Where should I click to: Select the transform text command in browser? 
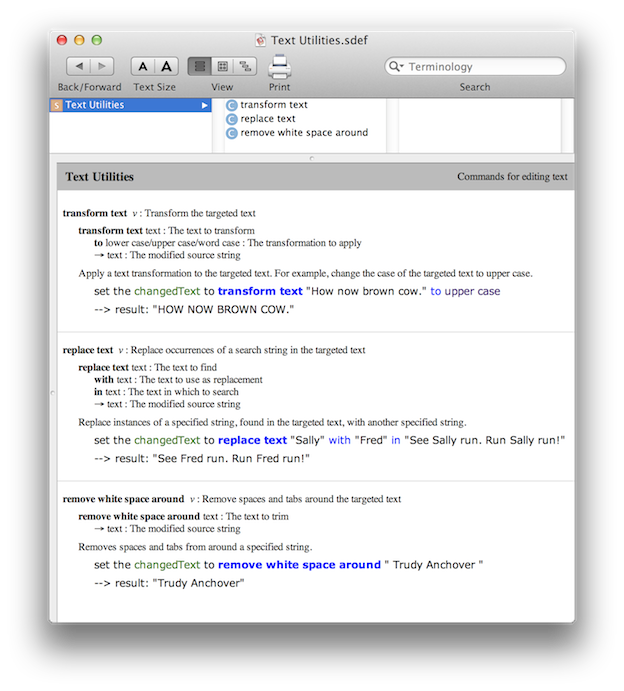click(x=274, y=105)
